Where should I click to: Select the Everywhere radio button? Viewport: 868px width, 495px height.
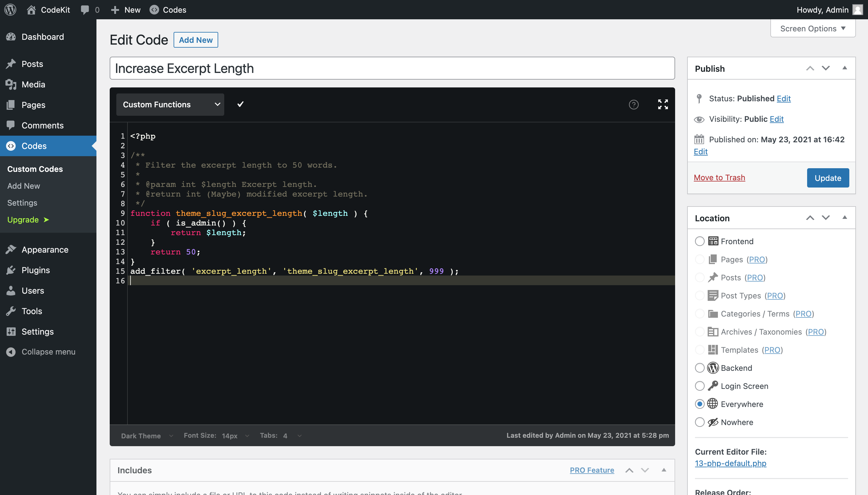pyautogui.click(x=699, y=404)
